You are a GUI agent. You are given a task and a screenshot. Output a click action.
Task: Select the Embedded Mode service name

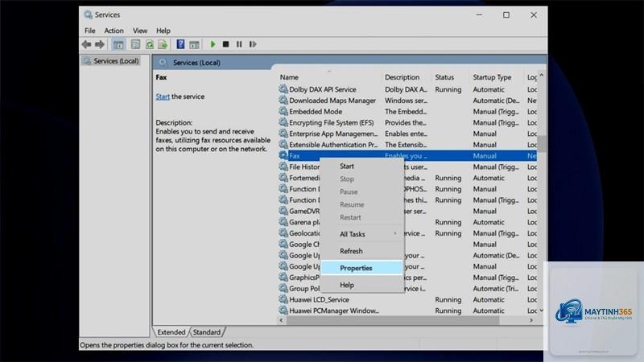(x=316, y=112)
